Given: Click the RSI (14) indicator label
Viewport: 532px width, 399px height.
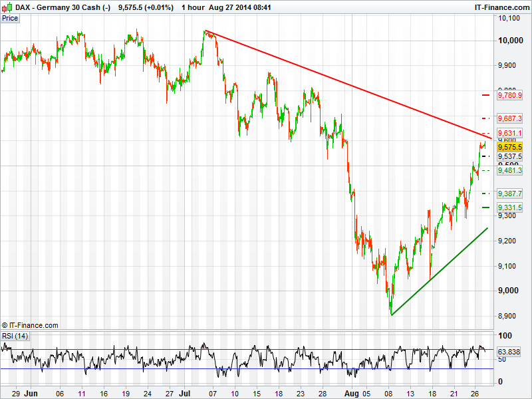Looking at the screenshot, I should (15, 336).
